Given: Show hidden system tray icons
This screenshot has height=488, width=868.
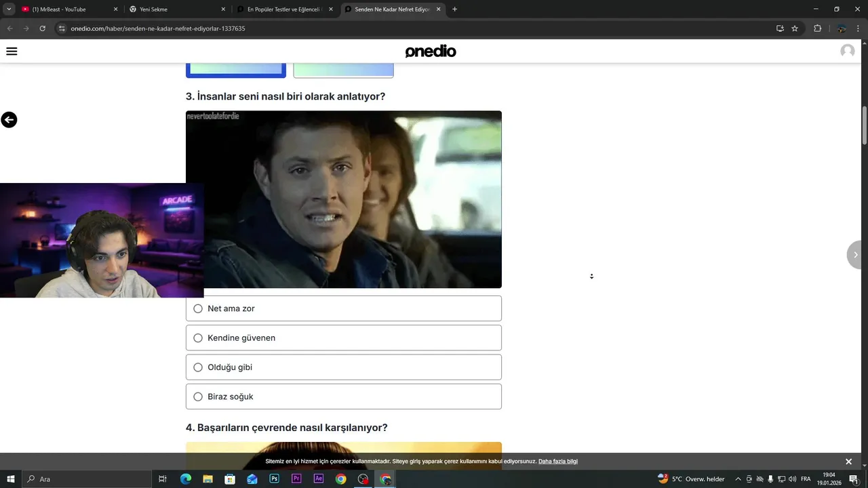Looking at the screenshot, I should 738,479.
